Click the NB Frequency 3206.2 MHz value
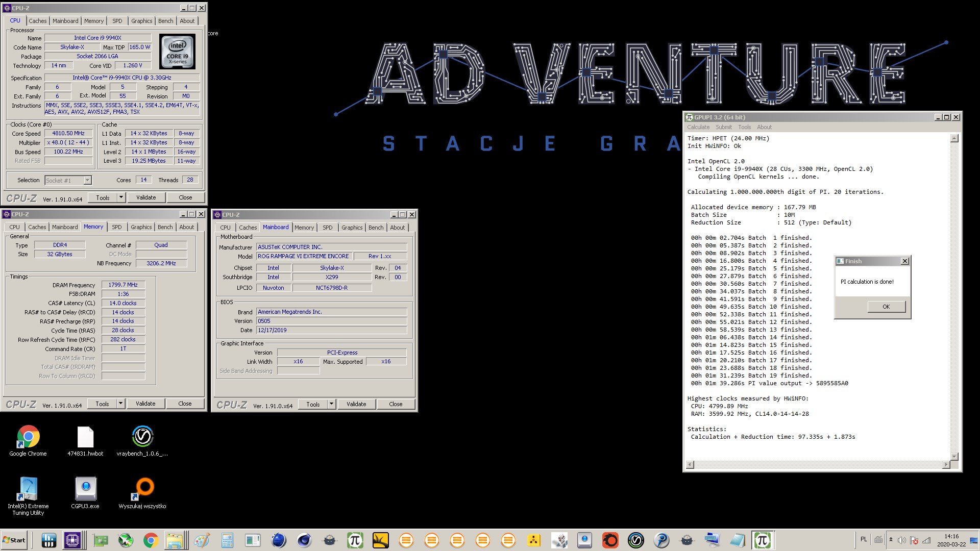This screenshot has height=551, width=980. [x=161, y=263]
